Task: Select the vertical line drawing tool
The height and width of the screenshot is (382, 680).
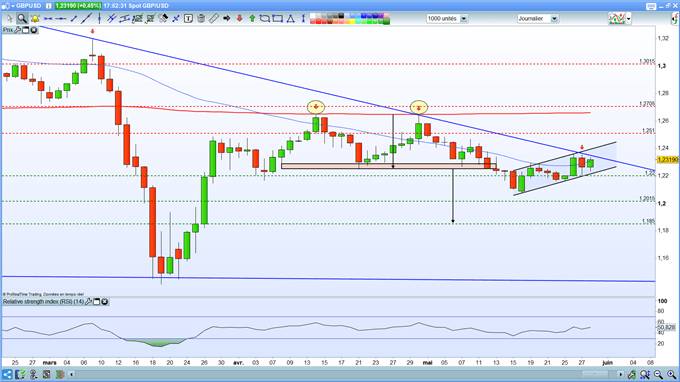Action: point(99,19)
